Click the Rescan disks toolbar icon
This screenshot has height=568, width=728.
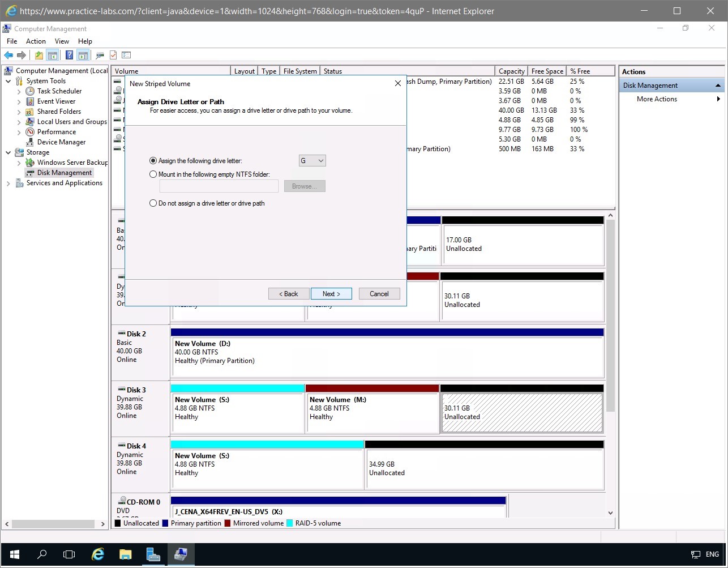click(100, 55)
